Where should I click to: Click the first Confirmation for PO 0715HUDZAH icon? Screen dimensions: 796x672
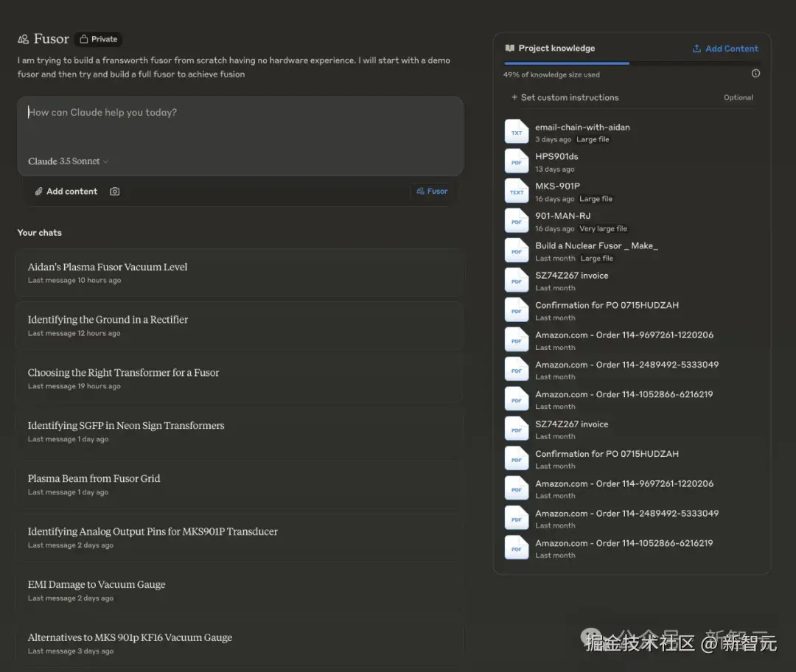pyautogui.click(x=516, y=311)
